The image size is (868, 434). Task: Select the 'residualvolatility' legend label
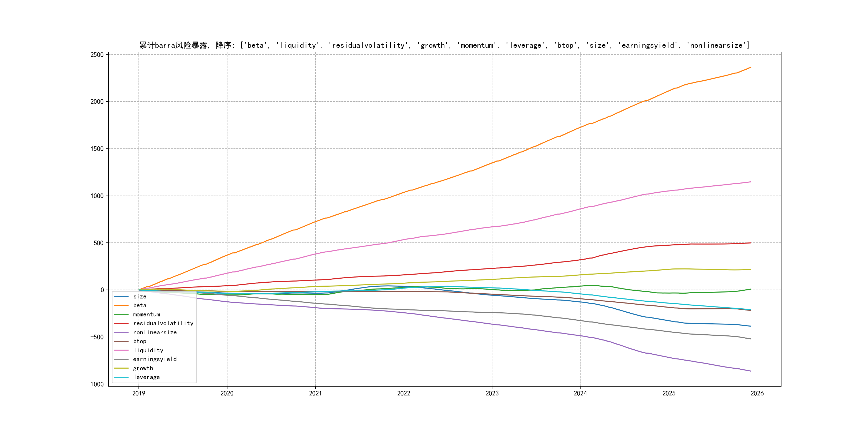point(163,323)
